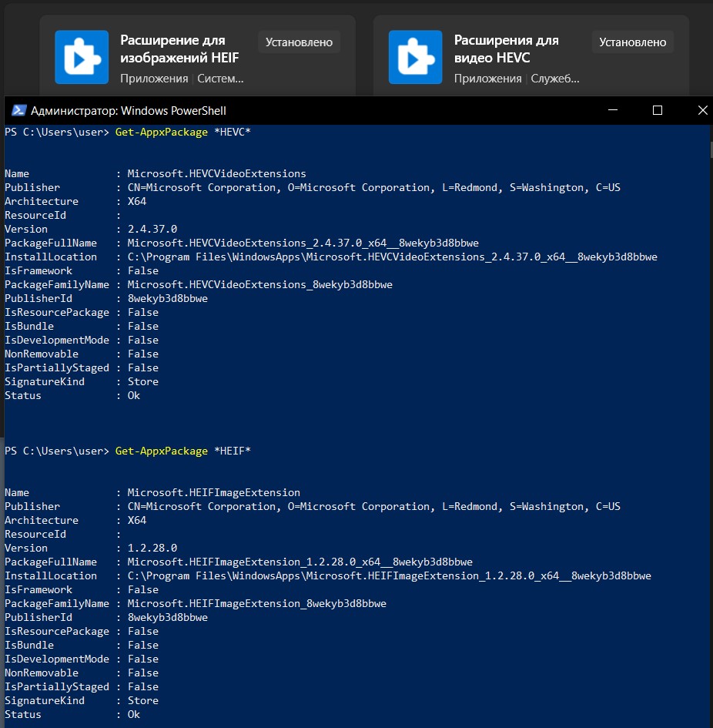The image size is (713, 728).
Task: Click HEIF InstallLocation path
Action: coord(390,576)
